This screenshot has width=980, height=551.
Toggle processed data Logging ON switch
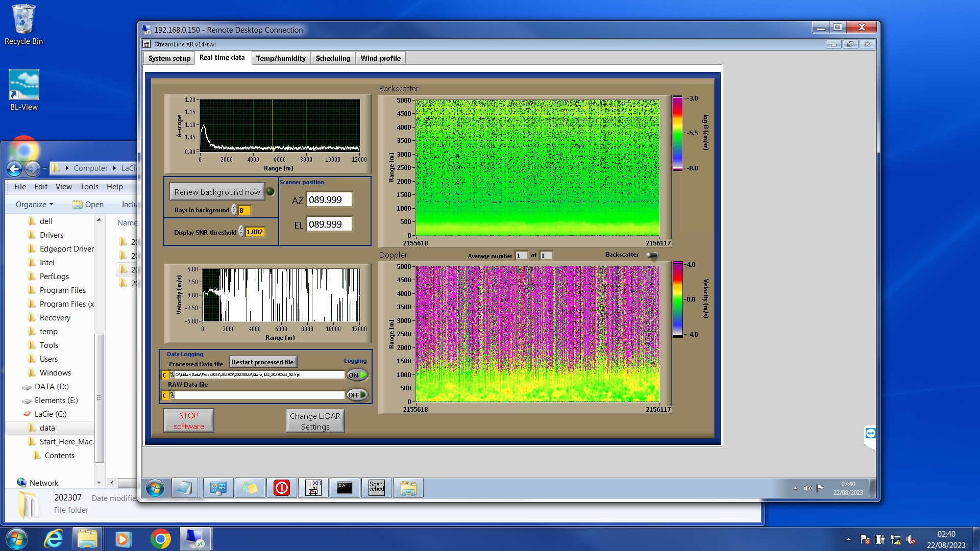[x=357, y=375]
